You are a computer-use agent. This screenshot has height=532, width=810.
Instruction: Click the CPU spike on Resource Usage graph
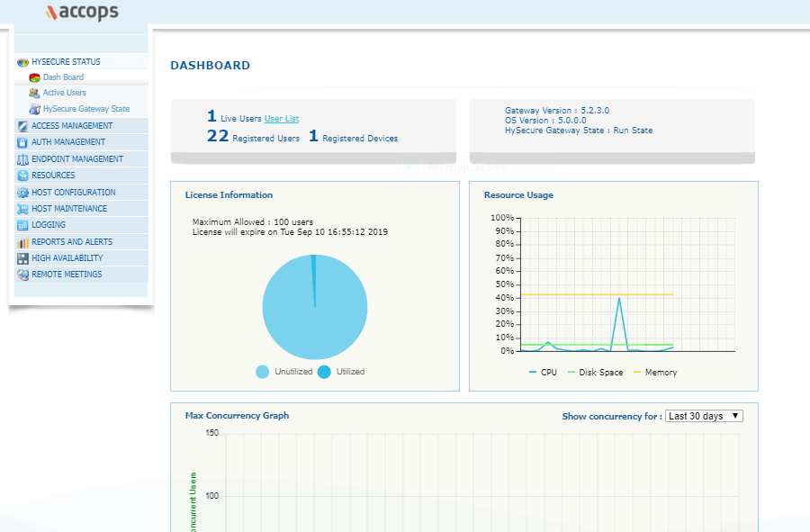(x=619, y=299)
